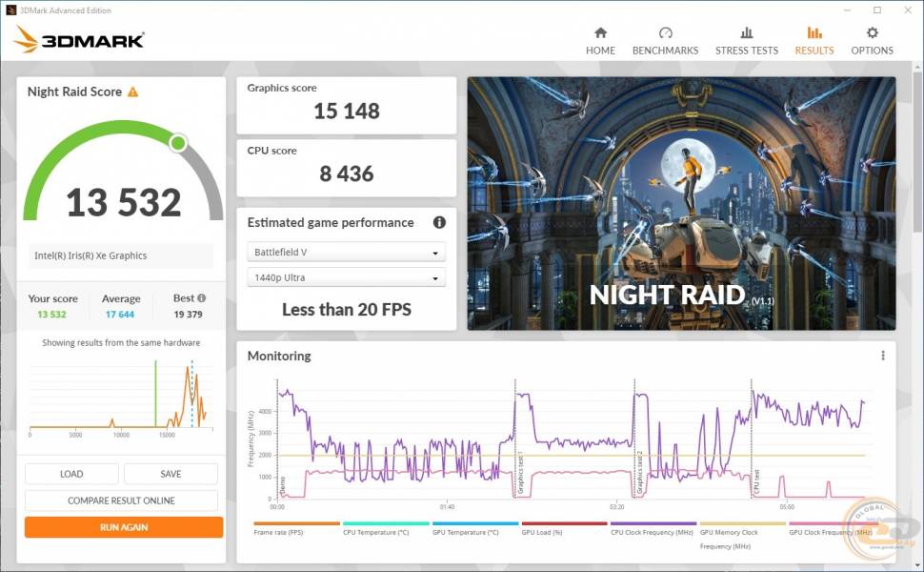This screenshot has height=572, width=924.
Task: Click the LOAD button
Action: [71, 474]
